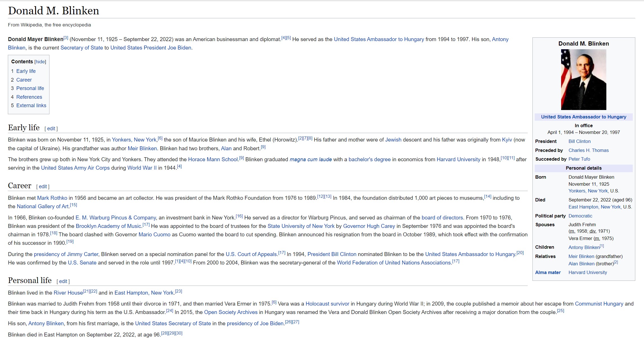Screen dimensions: 644x341
Task: Open Communist Hungary link
Action: pyautogui.click(x=599, y=304)
